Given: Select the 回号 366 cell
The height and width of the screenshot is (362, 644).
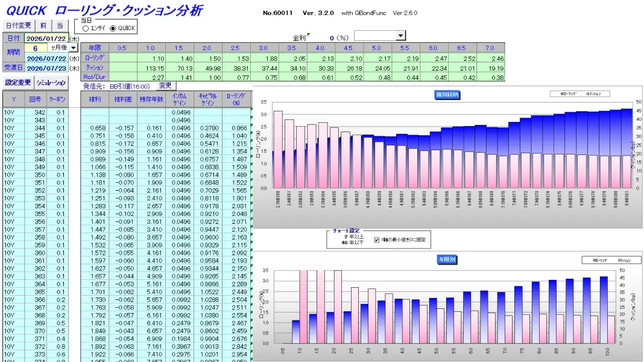Looking at the screenshot, I should (x=36, y=299).
